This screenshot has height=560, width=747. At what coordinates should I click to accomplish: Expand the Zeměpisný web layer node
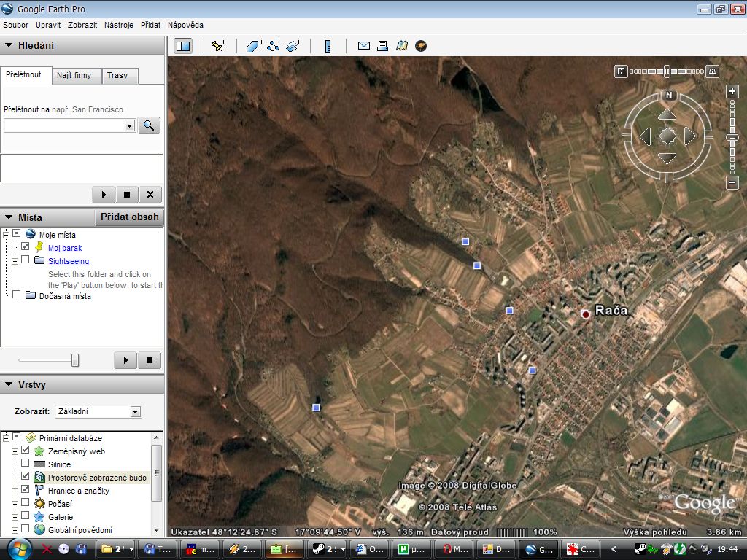pyautogui.click(x=15, y=451)
